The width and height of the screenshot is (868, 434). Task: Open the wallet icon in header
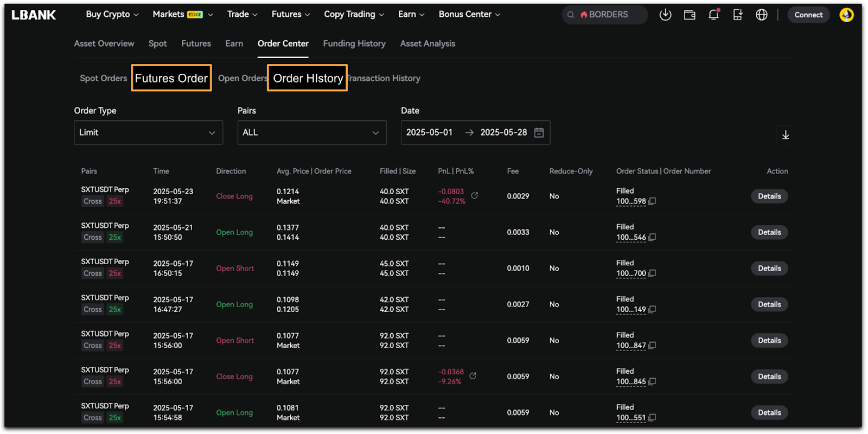tap(690, 15)
